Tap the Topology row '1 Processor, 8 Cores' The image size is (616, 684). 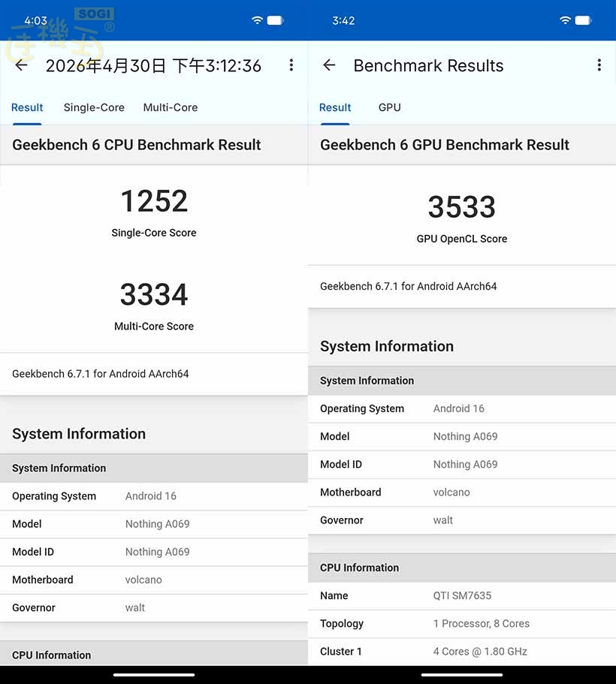click(462, 624)
